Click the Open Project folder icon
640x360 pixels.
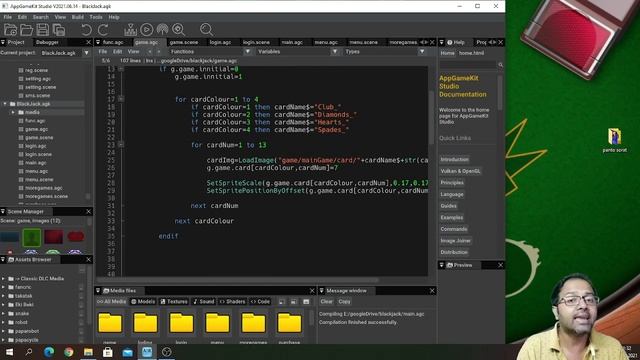(x=27, y=29)
